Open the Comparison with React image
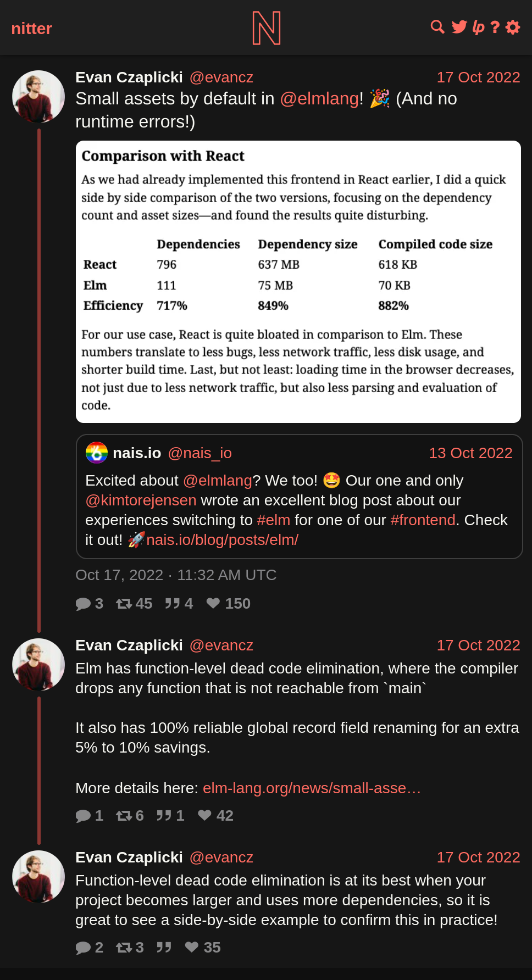The width and height of the screenshot is (532, 980). coord(298,282)
